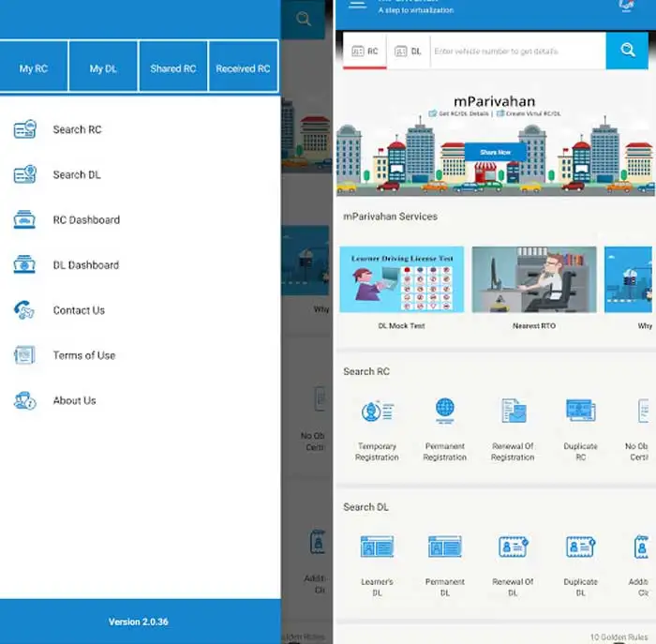Open the Duplicate DL icon
The image size is (656, 644).
click(580, 547)
